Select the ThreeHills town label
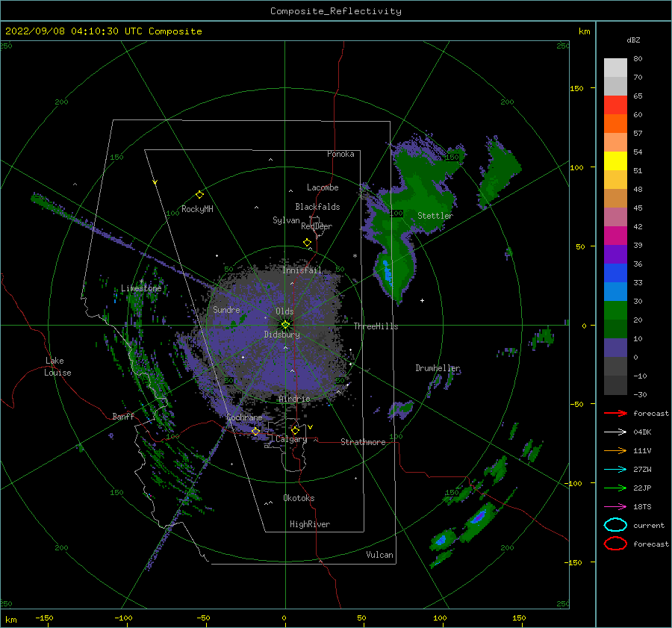This screenshot has width=672, height=628. pos(376,326)
